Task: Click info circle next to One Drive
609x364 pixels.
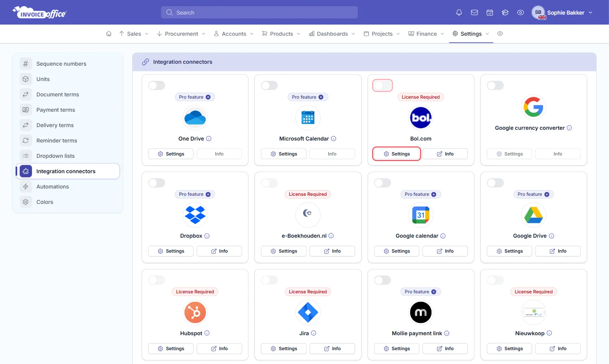Action: click(x=209, y=139)
